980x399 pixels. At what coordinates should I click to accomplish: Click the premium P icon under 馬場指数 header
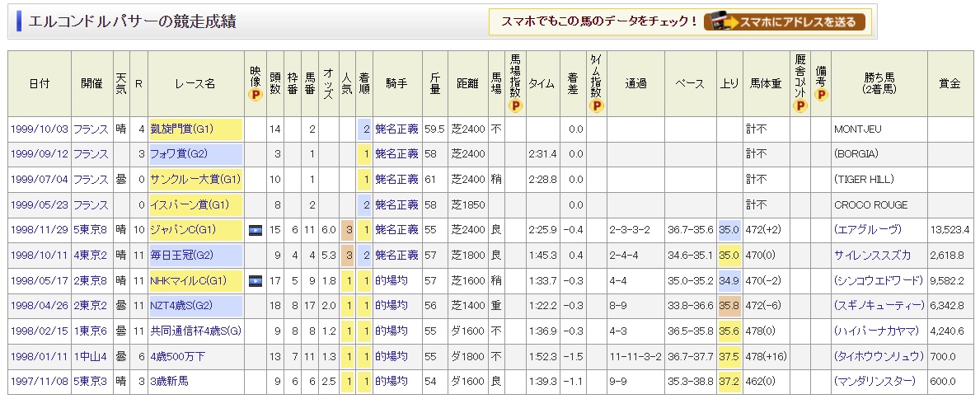pos(515,106)
